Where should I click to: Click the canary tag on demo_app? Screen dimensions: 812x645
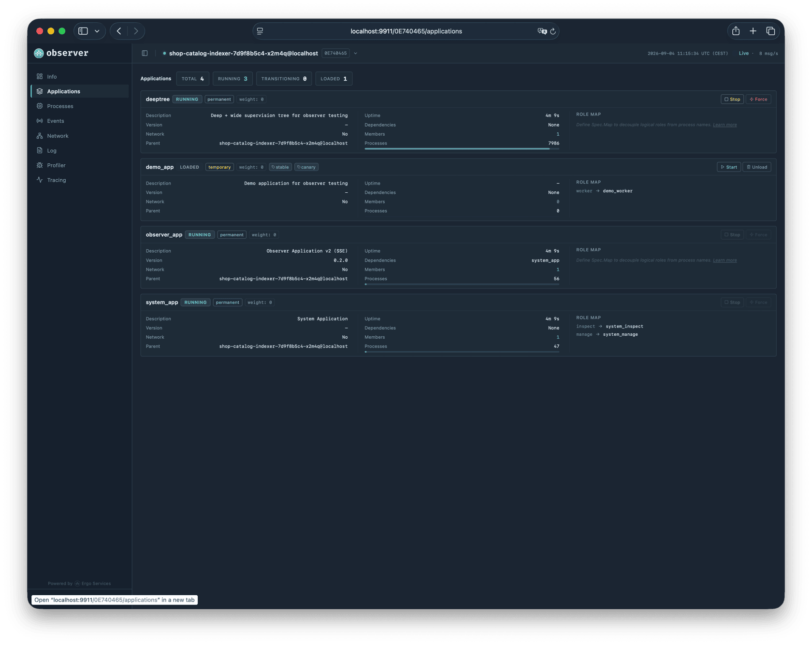306,167
